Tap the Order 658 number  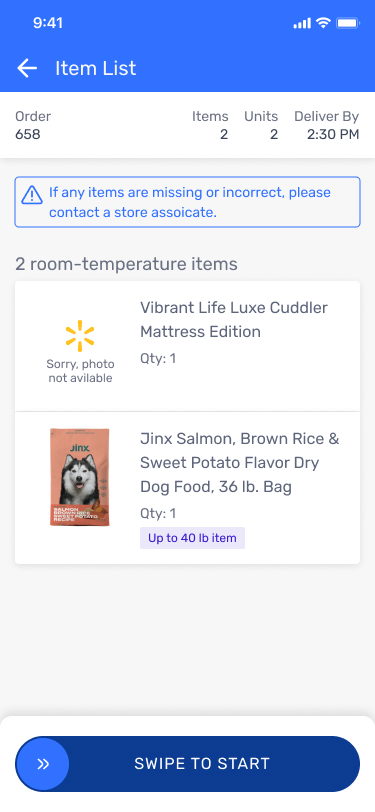click(28, 135)
